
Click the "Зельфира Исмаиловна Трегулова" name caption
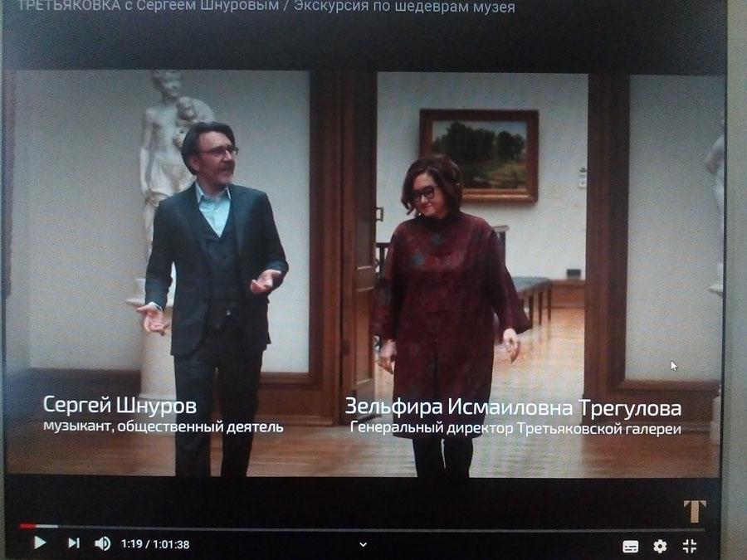513,407
